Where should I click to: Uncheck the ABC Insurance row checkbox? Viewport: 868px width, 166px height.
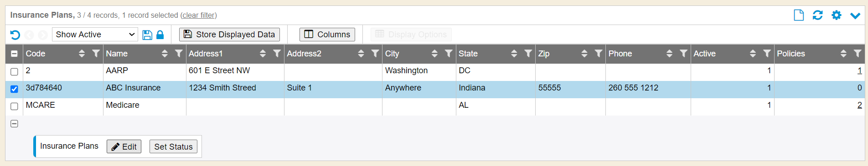14,89
